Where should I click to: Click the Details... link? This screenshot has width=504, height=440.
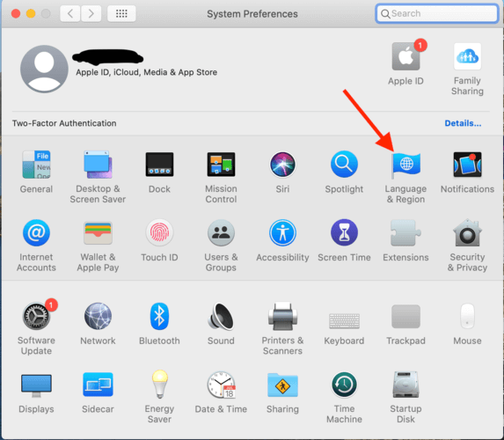(x=463, y=123)
